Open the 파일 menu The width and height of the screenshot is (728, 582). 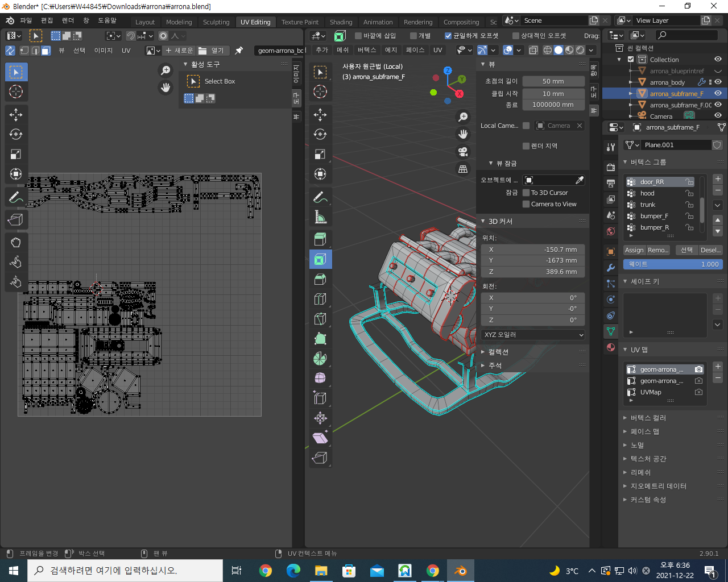[x=26, y=20]
